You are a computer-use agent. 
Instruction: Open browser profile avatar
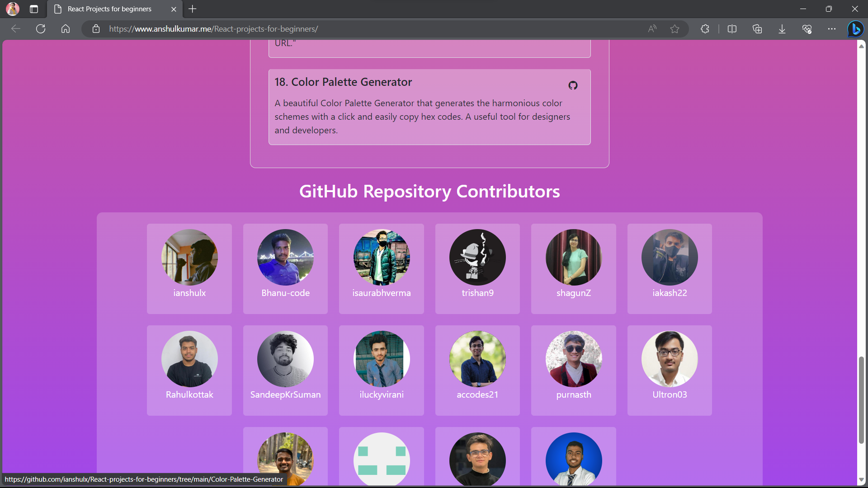(x=13, y=9)
